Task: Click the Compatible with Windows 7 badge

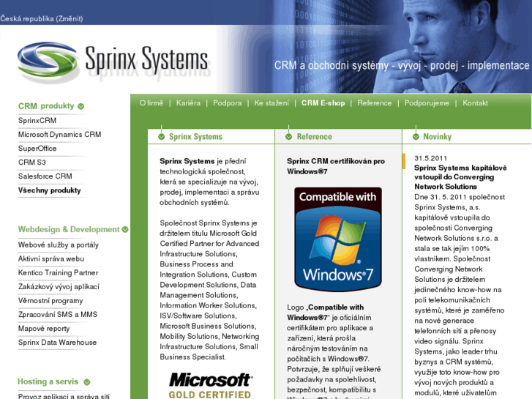Action: click(338, 239)
